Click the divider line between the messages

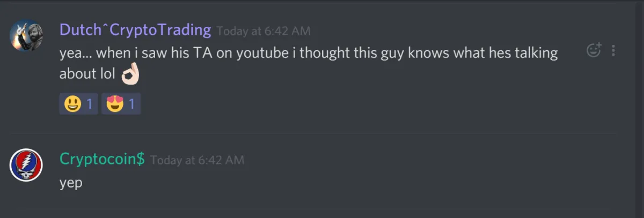pyautogui.click(x=311, y=133)
